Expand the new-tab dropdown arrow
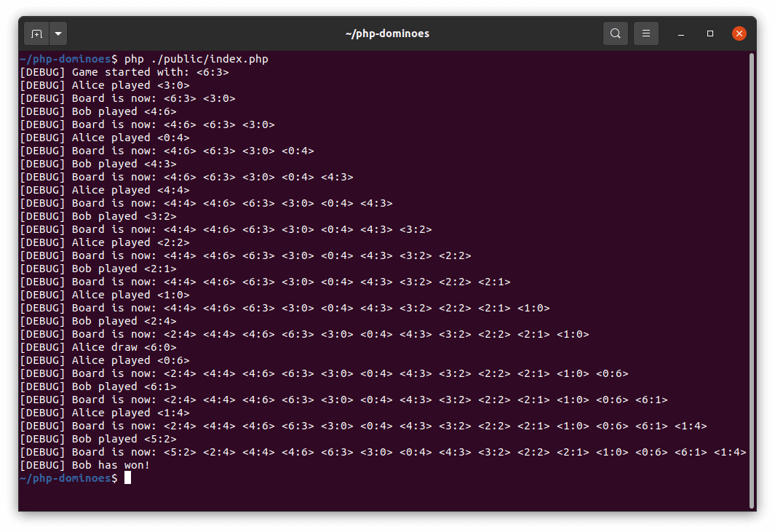Screen dimensions: 775x532 [x=58, y=33]
